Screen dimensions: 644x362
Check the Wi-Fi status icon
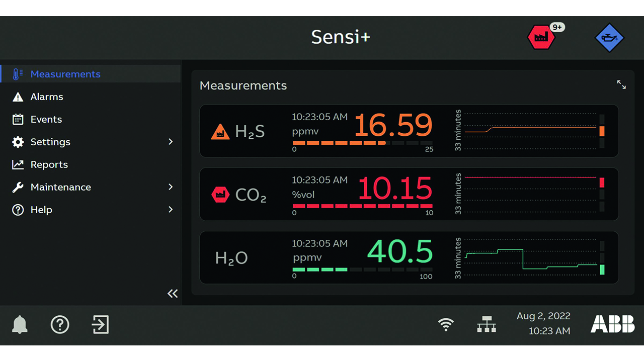pos(445,324)
